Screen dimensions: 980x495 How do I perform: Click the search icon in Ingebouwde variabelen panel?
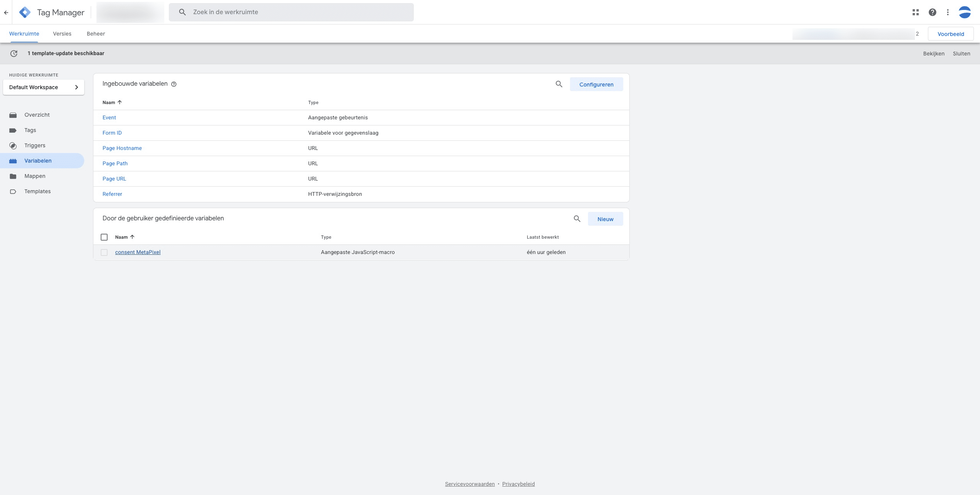coord(559,84)
